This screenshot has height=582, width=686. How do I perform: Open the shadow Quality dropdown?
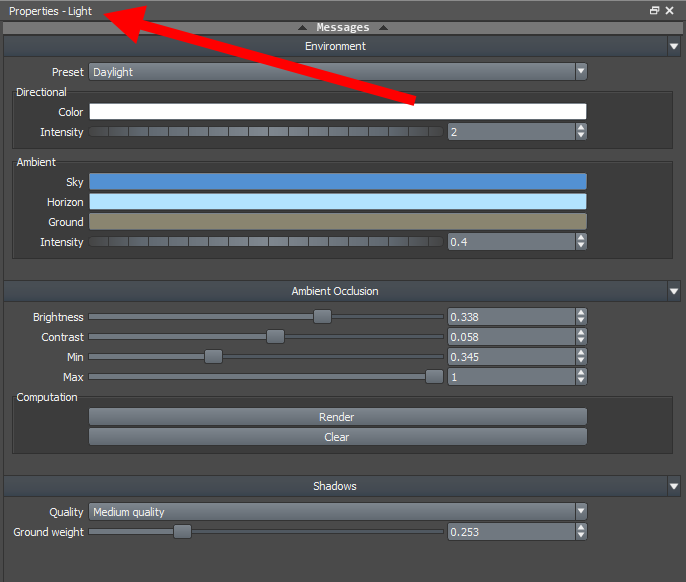point(338,512)
